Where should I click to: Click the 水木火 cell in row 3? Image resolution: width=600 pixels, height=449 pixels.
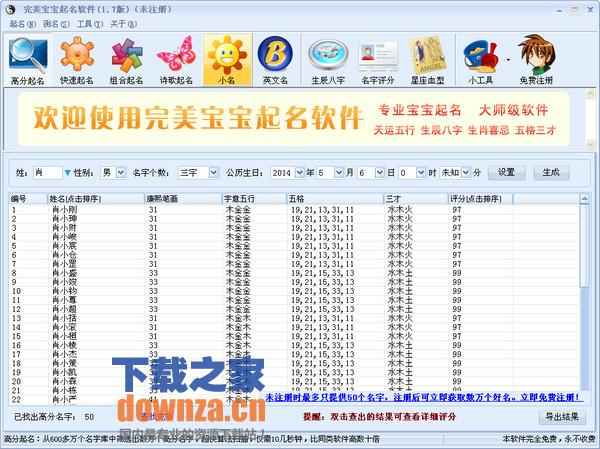pos(400,228)
